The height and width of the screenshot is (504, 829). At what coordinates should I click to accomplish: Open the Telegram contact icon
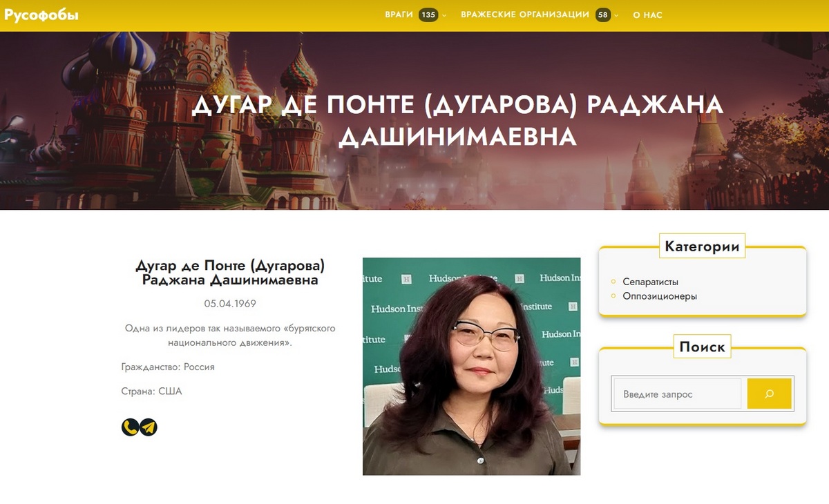pyautogui.click(x=149, y=427)
